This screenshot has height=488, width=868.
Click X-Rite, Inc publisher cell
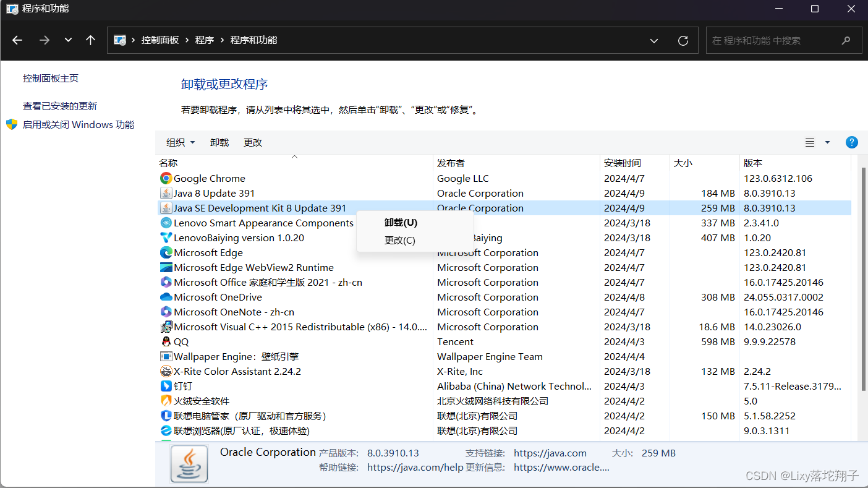pos(460,371)
